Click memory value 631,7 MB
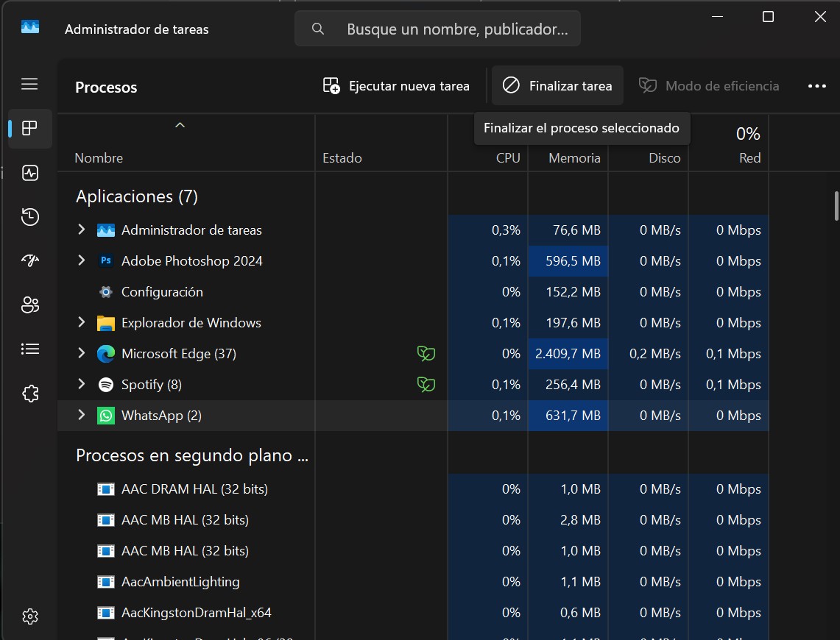 coord(573,416)
